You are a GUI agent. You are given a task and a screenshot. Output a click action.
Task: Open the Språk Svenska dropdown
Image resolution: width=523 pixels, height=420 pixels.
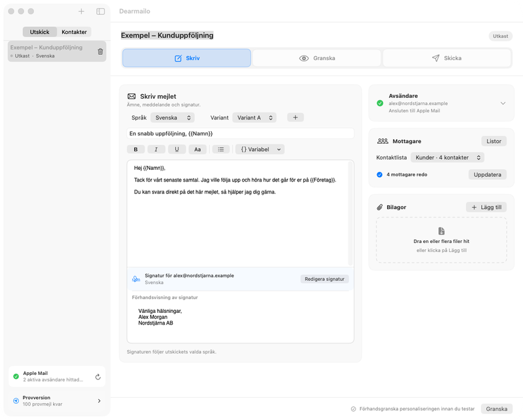173,118
